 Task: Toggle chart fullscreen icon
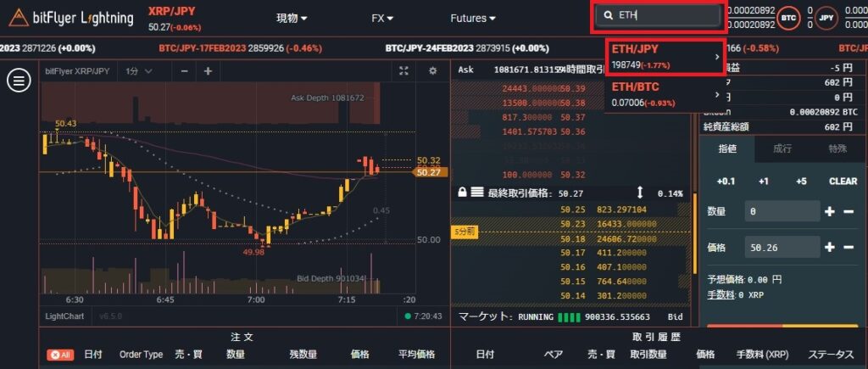point(404,70)
